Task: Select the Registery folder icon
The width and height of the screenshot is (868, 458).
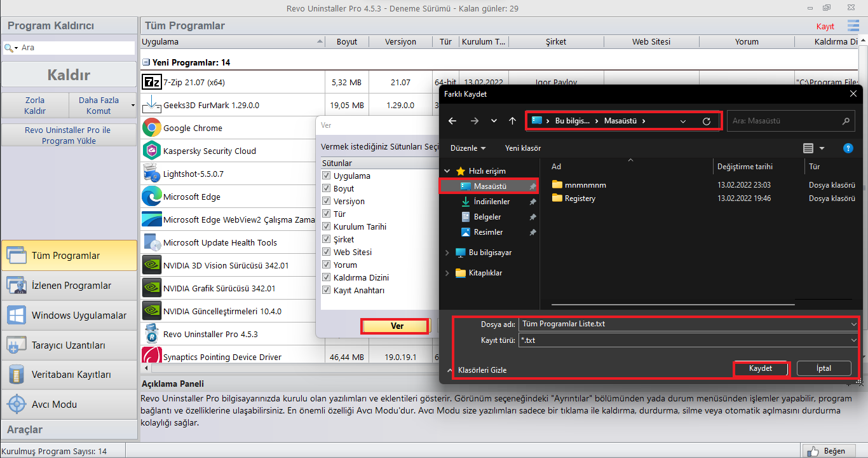Action: click(x=557, y=198)
